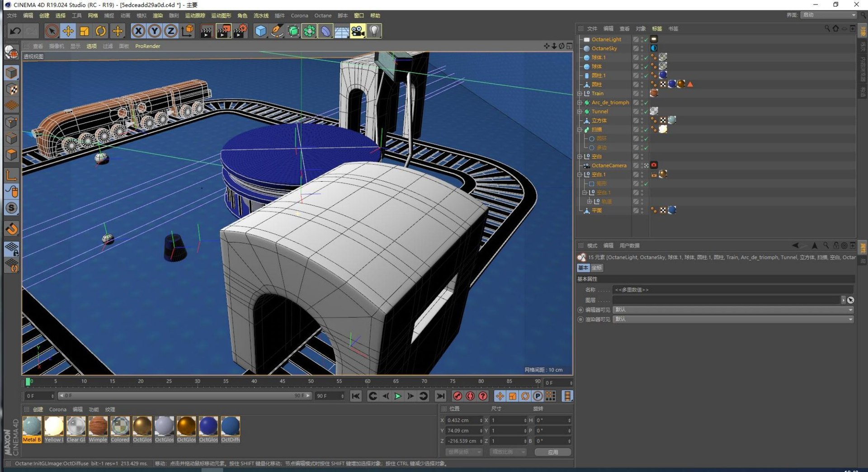The width and height of the screenshot is (868, 472).
Task: Select the Scale tool
Action: coord(84,31)
